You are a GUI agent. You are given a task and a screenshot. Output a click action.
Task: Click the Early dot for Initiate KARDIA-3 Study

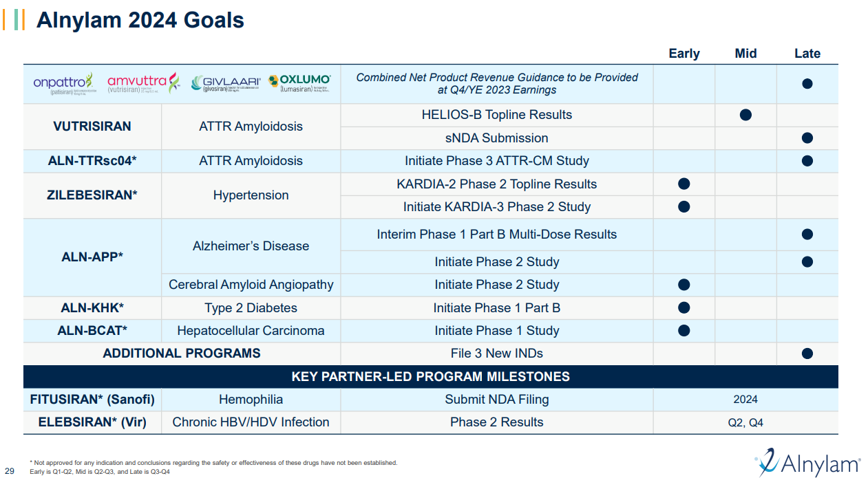pyautogui.click(x=684, y=206)
